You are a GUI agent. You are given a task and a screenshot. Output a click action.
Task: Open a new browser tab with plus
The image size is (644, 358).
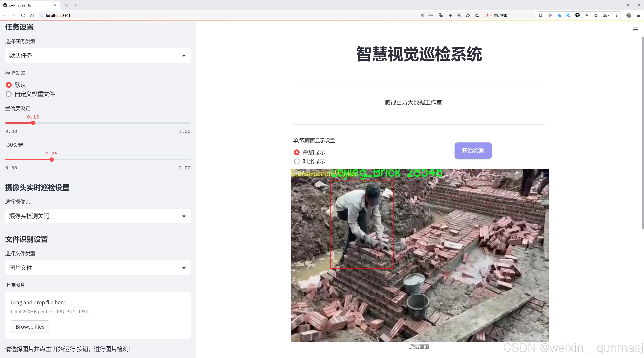point(76,5)
